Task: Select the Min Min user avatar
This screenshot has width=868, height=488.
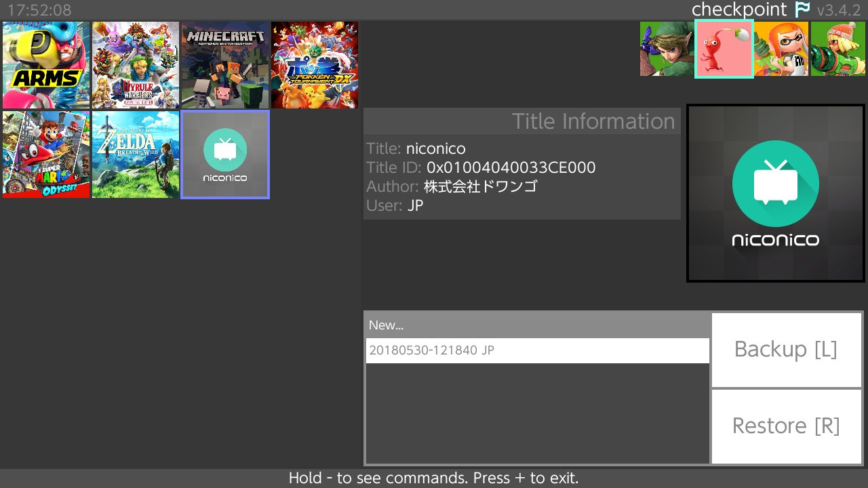Action: point(838,49)
